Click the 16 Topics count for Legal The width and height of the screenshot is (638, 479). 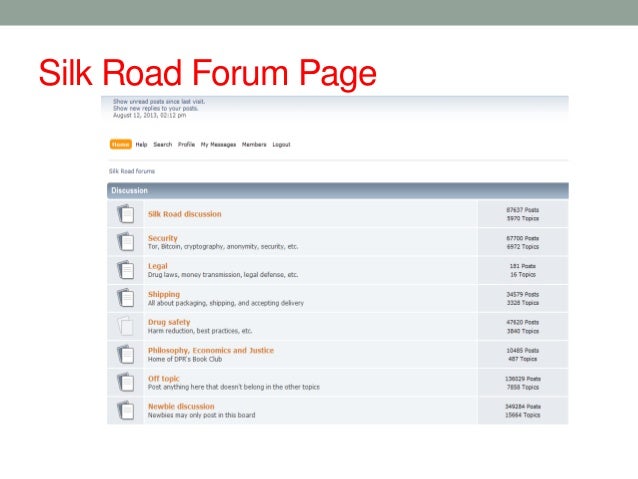click(523, 275)
